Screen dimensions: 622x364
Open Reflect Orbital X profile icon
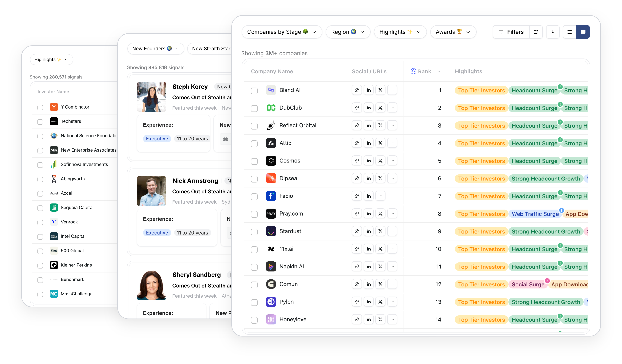coord(380,125)
